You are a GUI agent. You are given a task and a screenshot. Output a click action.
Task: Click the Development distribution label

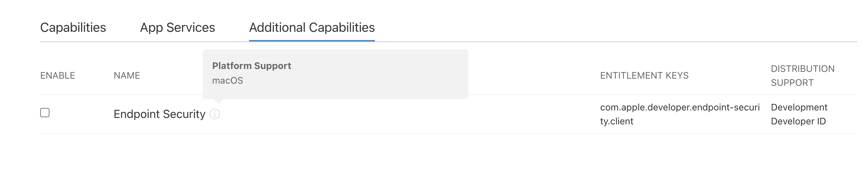coord(799,108)
